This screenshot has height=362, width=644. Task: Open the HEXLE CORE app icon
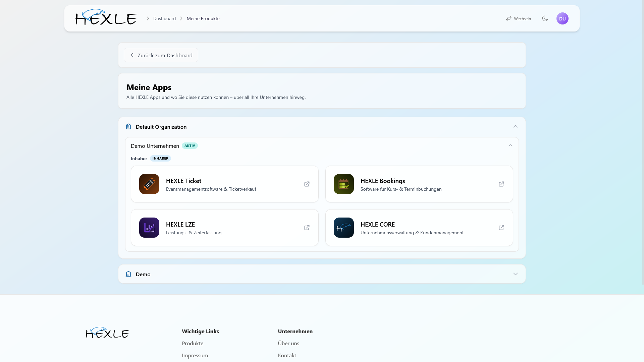pos(344,228)
